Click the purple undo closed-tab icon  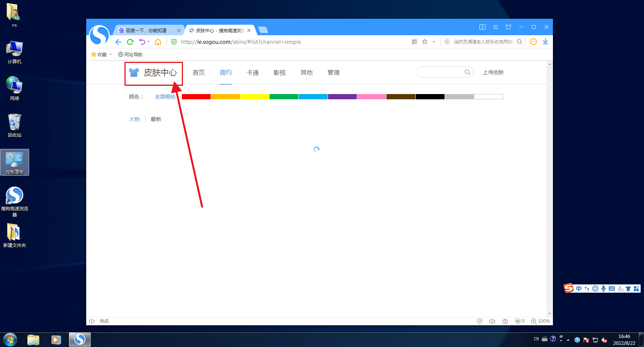tap(142, 42)
